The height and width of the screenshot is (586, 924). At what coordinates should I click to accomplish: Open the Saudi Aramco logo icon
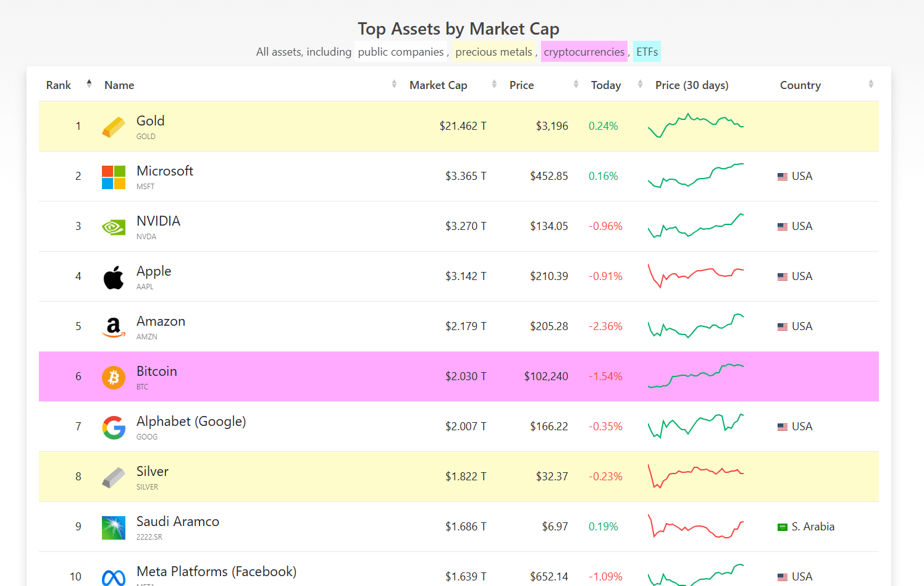click(x=114, y=528)
